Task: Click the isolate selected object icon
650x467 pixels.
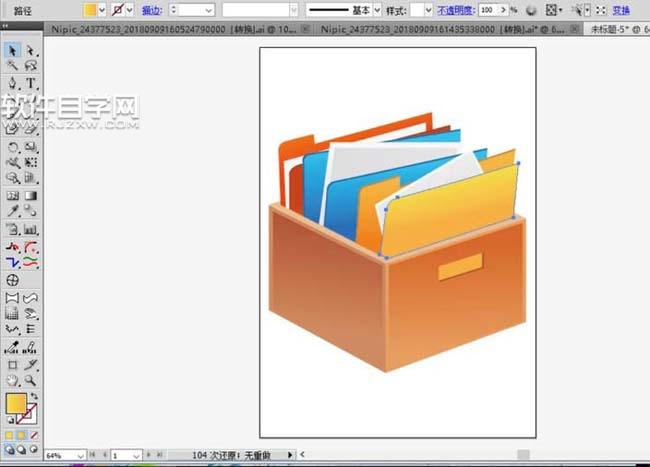Action: (x=601, y=10)
